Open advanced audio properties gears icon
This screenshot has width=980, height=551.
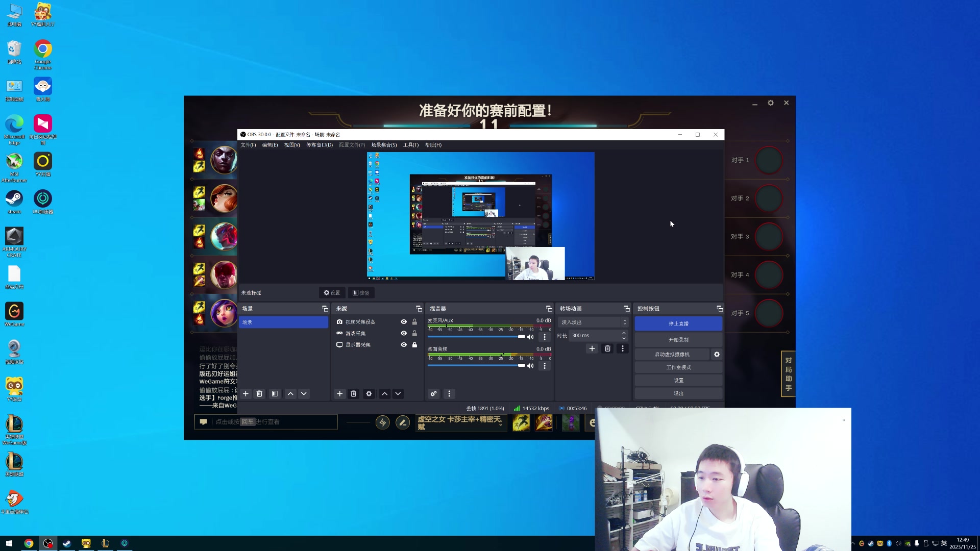coord(433,394)
